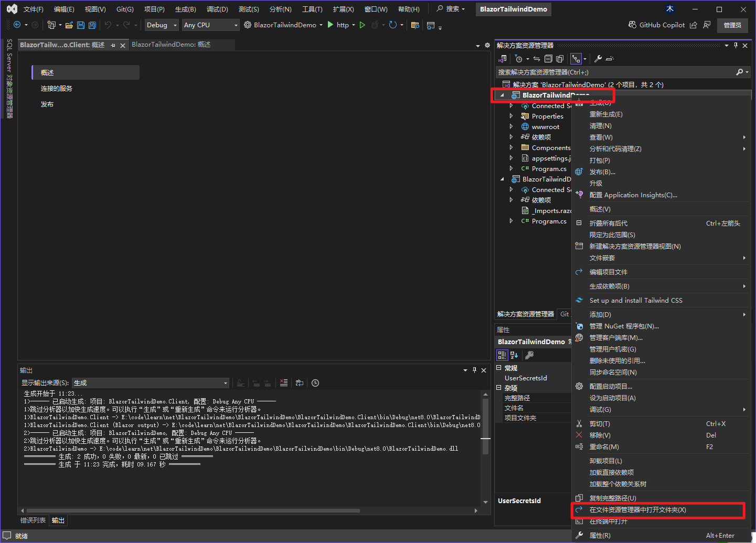Click the Find in Files folder icon
This screenshot has width=756, height=543.
(415, 25)
